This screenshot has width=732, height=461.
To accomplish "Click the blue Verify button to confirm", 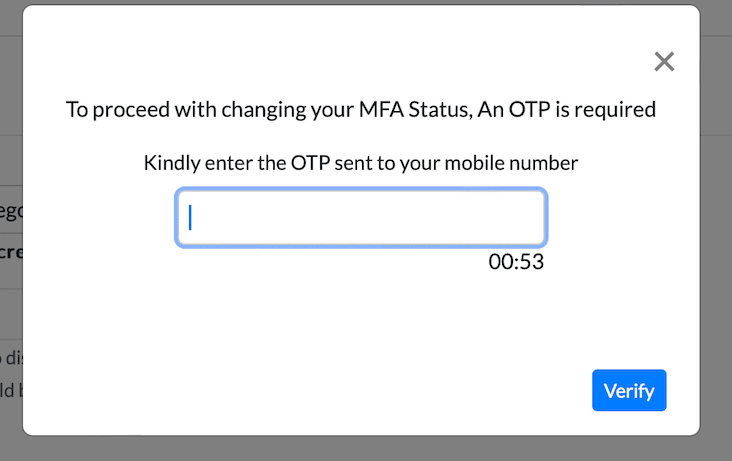I will pos(629,390).
